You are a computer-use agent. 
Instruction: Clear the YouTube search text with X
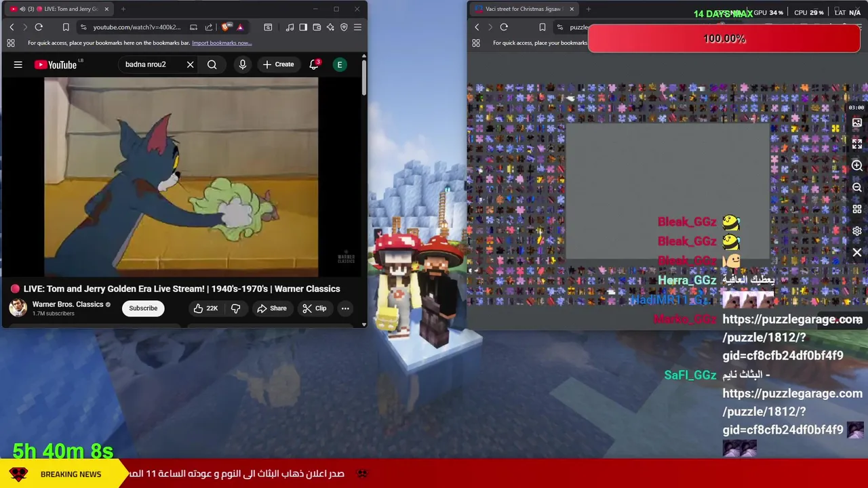pos(190,64)
